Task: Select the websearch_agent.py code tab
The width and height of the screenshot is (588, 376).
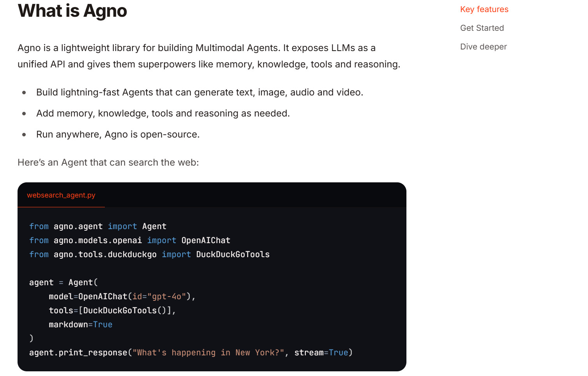Action: [61, 195]
